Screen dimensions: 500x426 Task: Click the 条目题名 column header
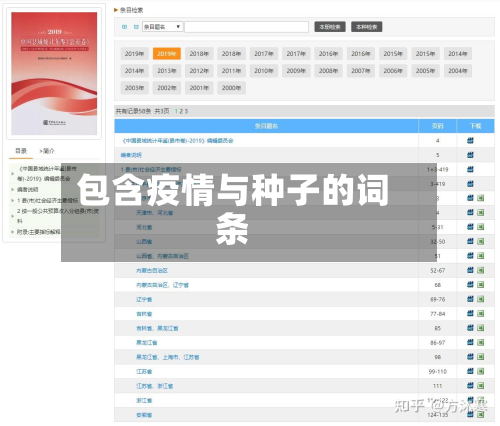(x=266, y=126)
